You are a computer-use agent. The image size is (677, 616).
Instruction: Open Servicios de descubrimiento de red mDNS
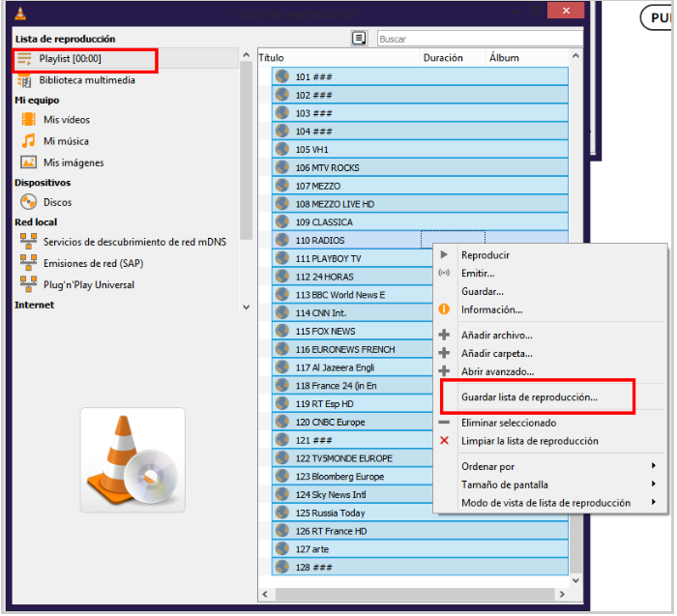tap(134, 242)
